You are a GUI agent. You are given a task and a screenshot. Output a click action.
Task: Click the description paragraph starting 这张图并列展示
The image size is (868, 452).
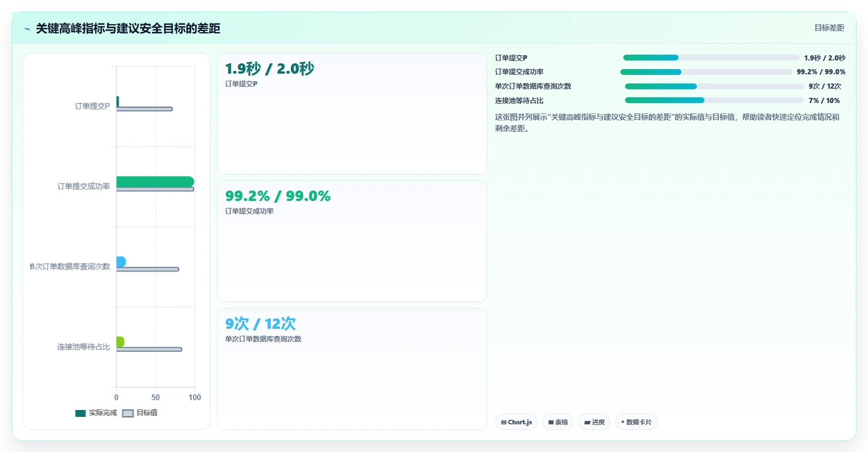[x=667, y=123]
